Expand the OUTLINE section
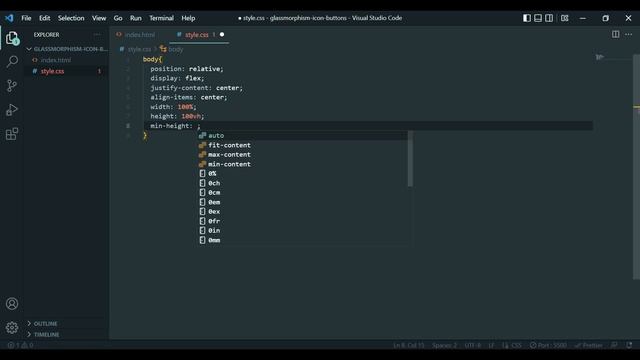This screenshot has height=360, width=640. 67,323
